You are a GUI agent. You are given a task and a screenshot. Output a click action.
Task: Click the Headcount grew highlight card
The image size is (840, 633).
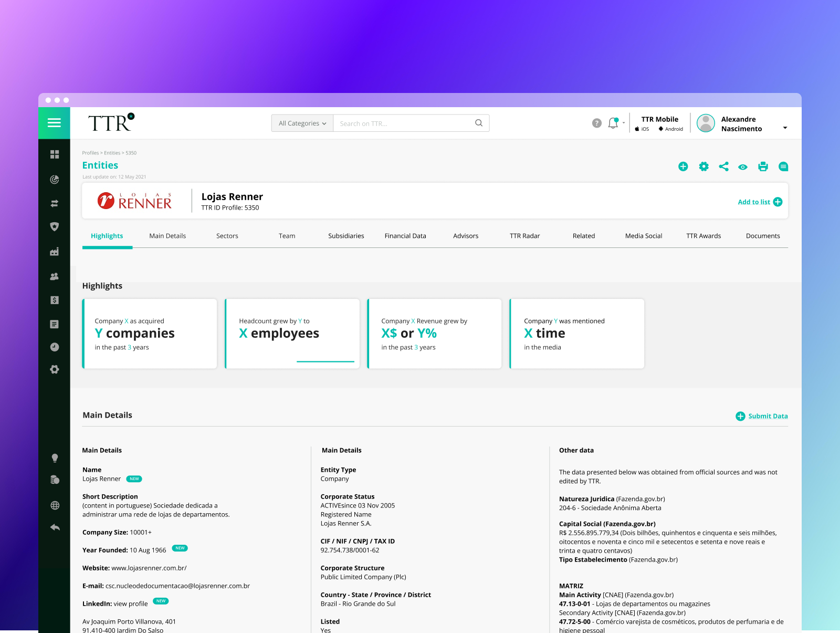292,334
